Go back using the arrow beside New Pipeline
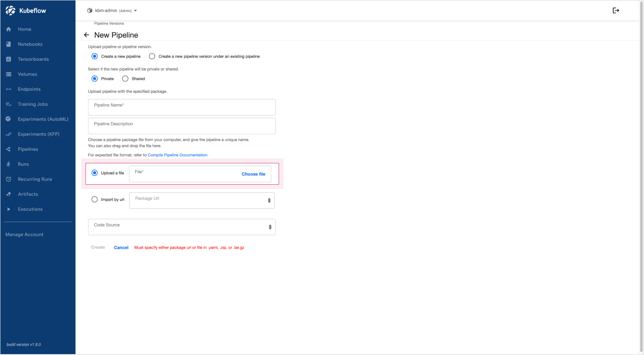644x355 pixels. 86,35
